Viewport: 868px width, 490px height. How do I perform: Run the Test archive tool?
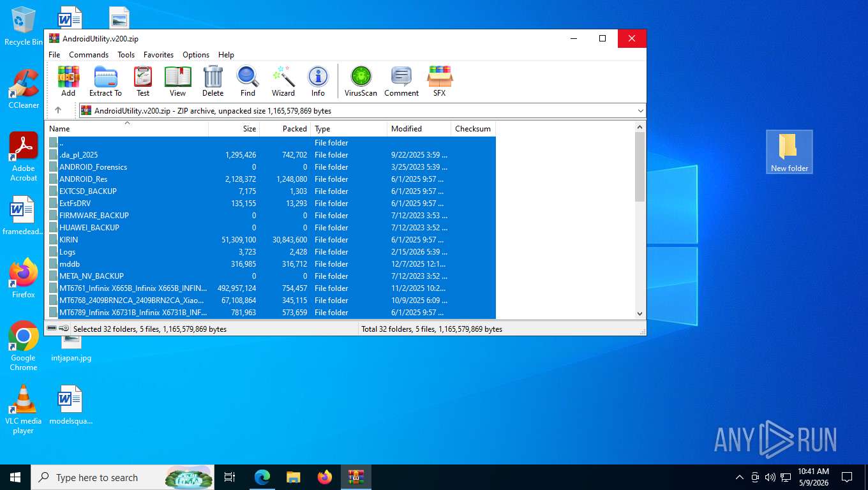pos(143,81)
